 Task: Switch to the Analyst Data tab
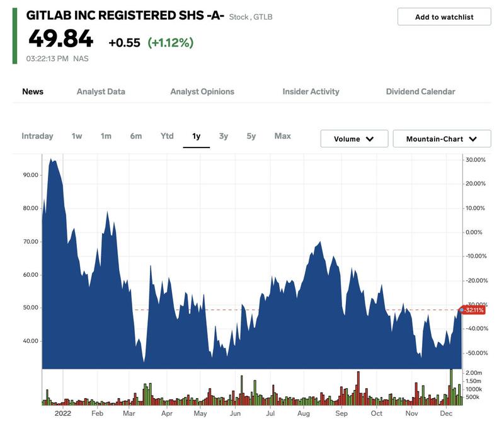[101, 91]
